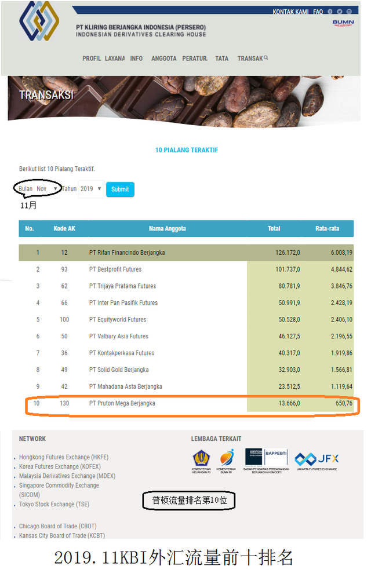The height and width of the screenshot is (588, 371).
Task: Click the average value 650,76
Action: [344, 404]
